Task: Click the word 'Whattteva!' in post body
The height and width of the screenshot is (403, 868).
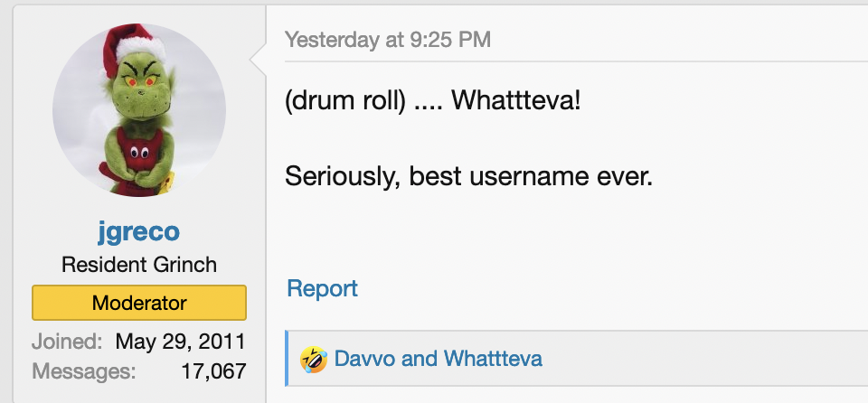Action: (516, 101)
